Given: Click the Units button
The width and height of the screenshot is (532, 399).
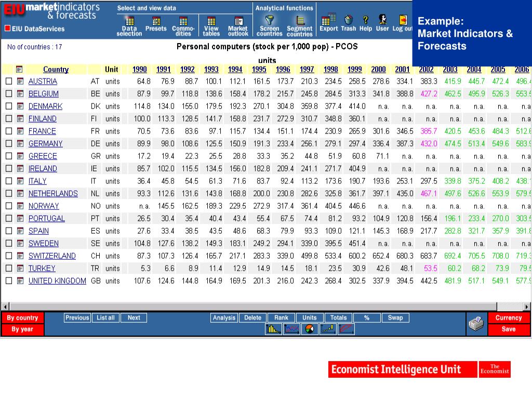Looking at the screenshot, I should [310, 317].
